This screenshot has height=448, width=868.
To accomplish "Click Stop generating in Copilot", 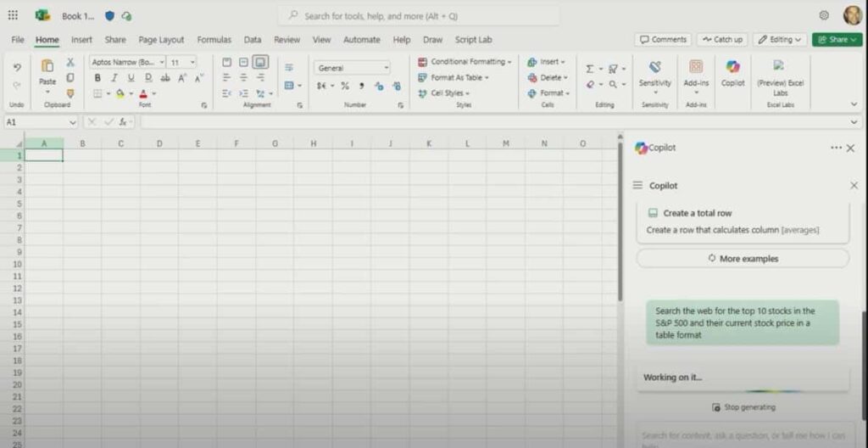I will coord(743,407).
